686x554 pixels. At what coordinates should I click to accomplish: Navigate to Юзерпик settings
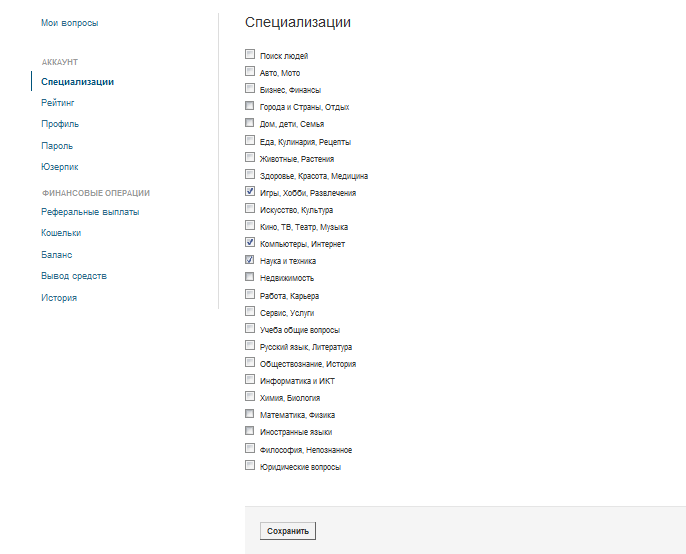(x=60, y=167)
